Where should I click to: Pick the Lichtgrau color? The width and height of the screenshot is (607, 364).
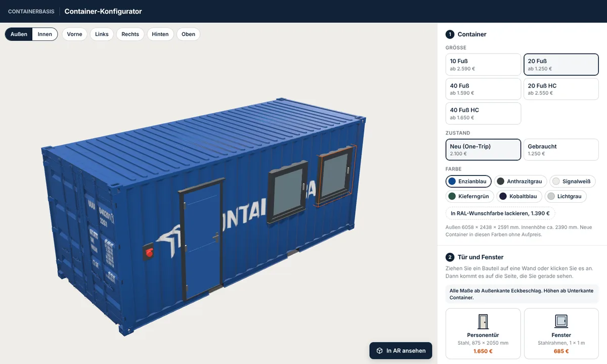click(566, 196)
